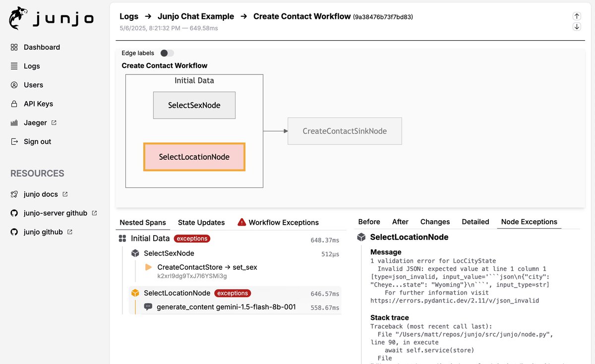The height and width of the screenshot is (364, 595).
Task: Click the junjo koi fish logo
Action: 18,18
